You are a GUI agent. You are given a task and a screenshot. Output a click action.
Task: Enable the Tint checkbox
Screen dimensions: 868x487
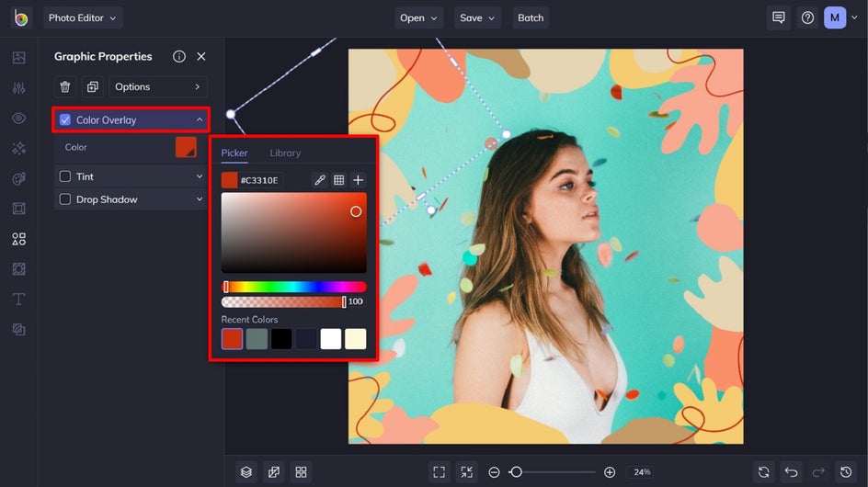[65, 176]
